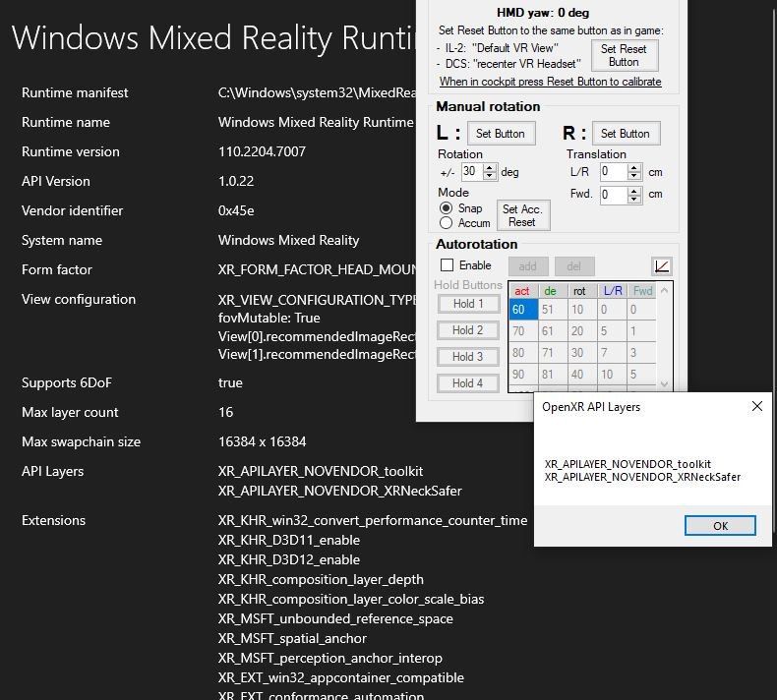The image size is (777, 700).
Task: Click the Set Reset Button
Action: [625, 55]
